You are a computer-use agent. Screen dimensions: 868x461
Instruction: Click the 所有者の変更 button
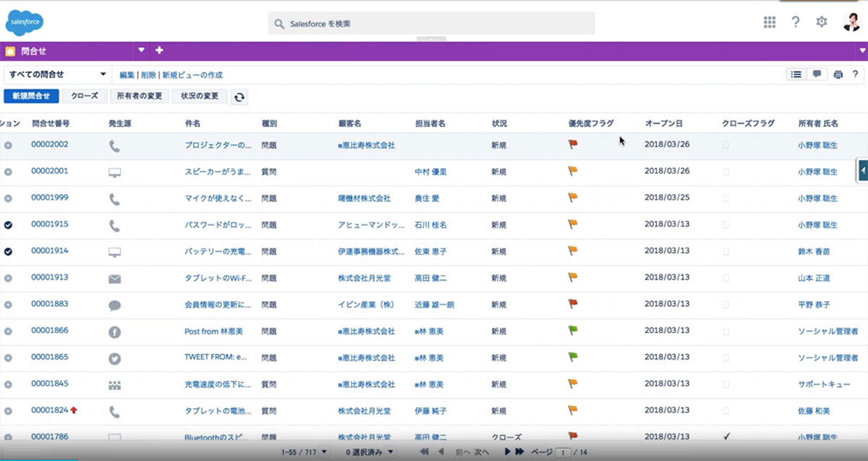click(140, 96)
